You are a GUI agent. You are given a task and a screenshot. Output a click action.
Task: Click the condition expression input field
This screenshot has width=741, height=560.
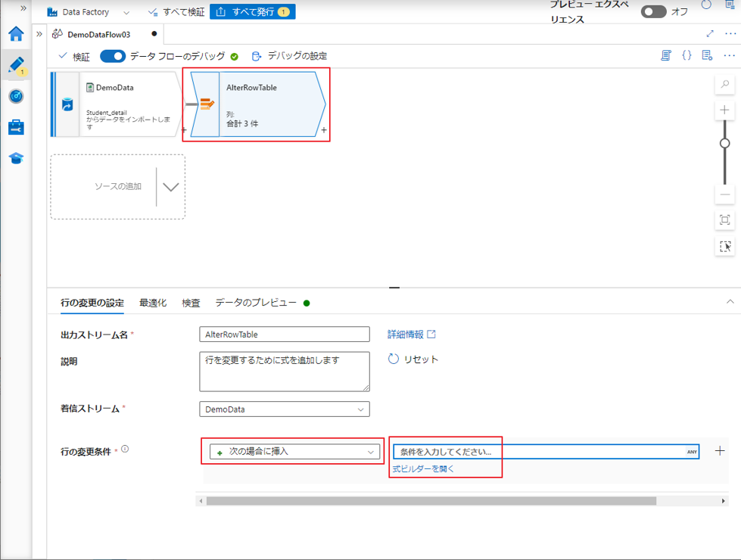[x=546, y=452]
